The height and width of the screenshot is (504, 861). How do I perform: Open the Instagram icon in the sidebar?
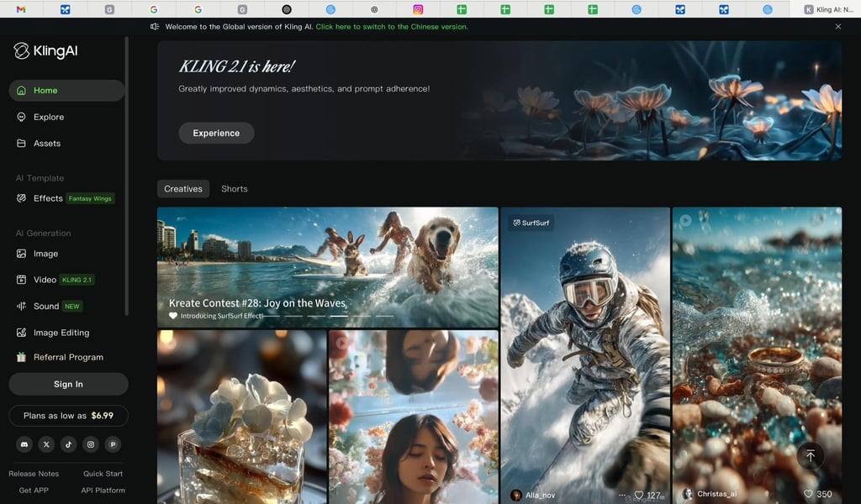tap(91, 444)
